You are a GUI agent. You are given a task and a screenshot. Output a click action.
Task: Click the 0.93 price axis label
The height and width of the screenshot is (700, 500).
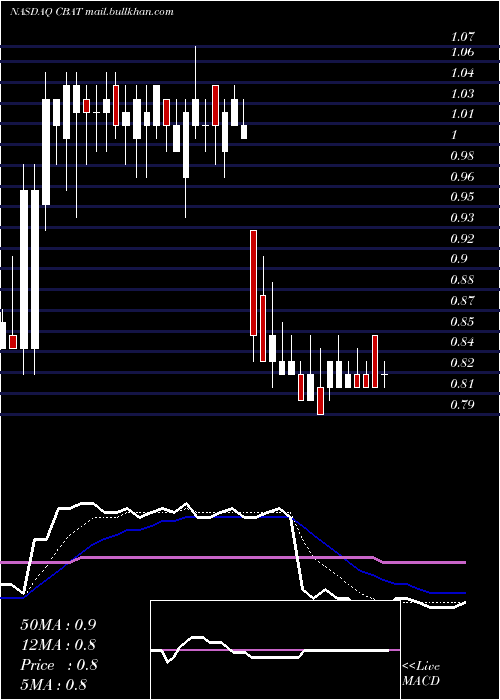point(462,218)
